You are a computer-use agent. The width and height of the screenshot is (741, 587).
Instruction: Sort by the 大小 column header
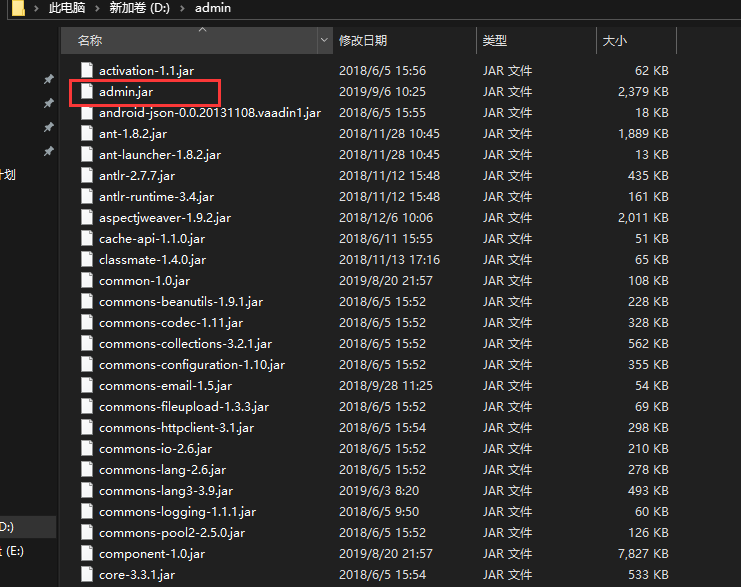coord(637,40)
